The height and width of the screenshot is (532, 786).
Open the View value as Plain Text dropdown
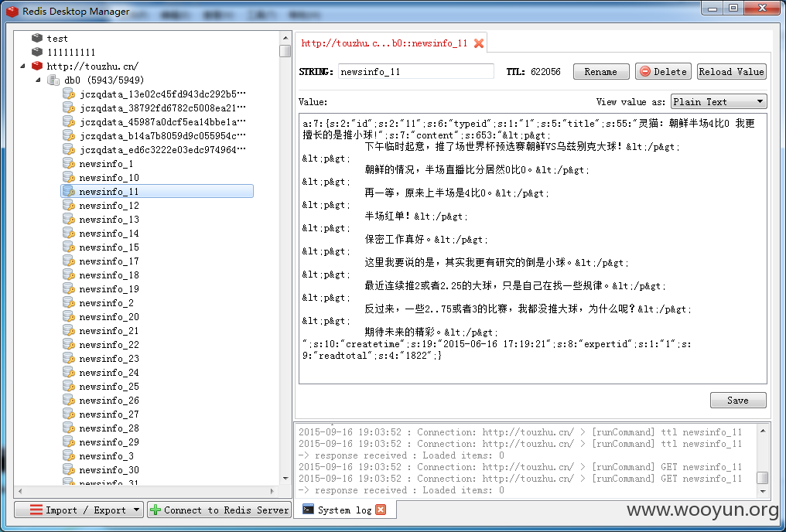coord(719,102)
